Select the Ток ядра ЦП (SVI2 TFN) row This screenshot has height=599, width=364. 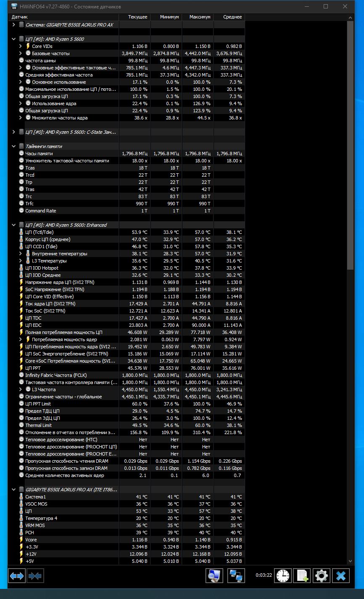126,304
